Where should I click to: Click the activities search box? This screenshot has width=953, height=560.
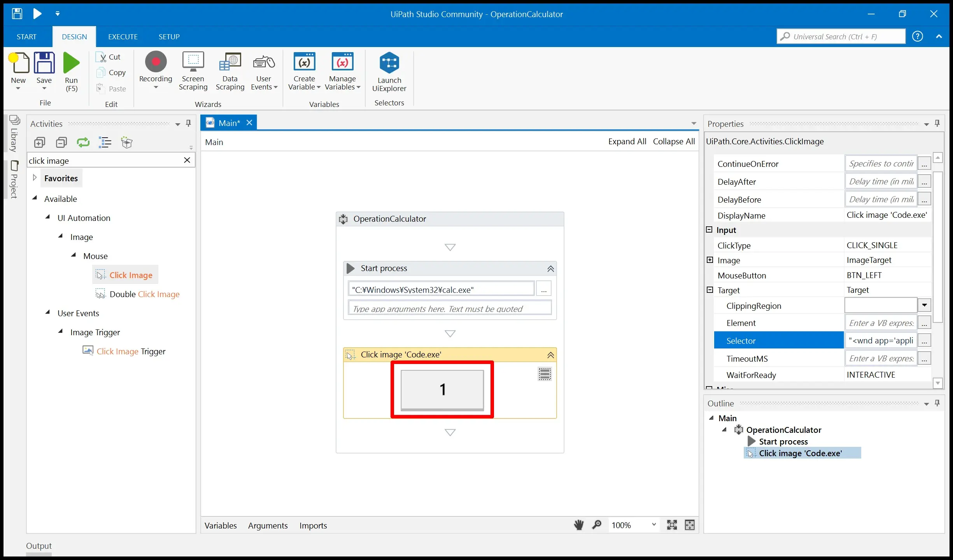[105, 161]
